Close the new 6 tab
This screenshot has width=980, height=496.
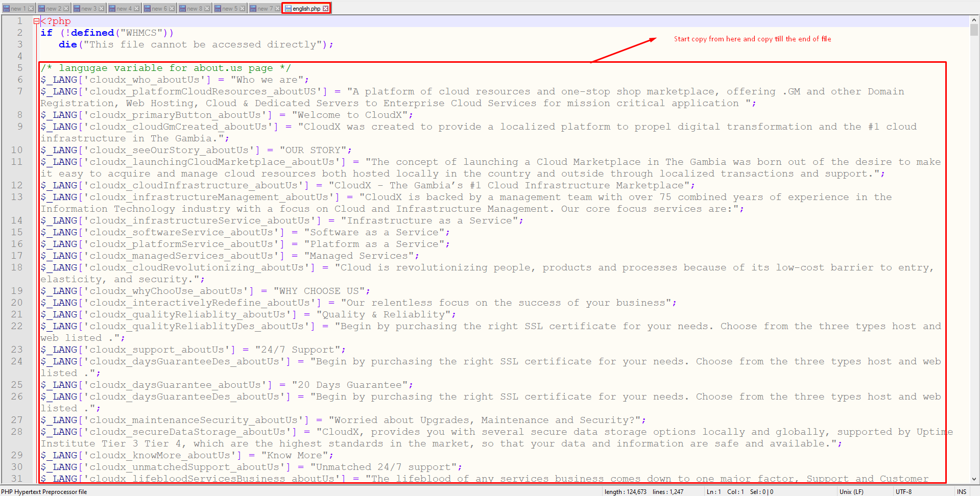172,8
